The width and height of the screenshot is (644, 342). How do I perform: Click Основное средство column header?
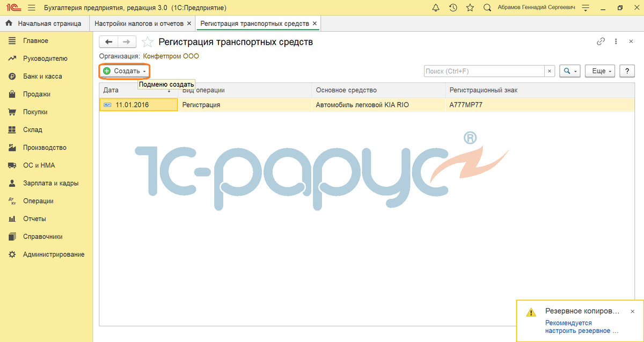(x=378, y=90)
